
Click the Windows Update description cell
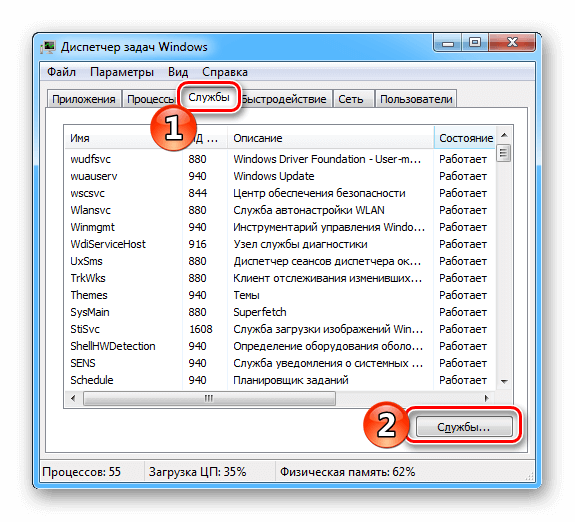274,176
